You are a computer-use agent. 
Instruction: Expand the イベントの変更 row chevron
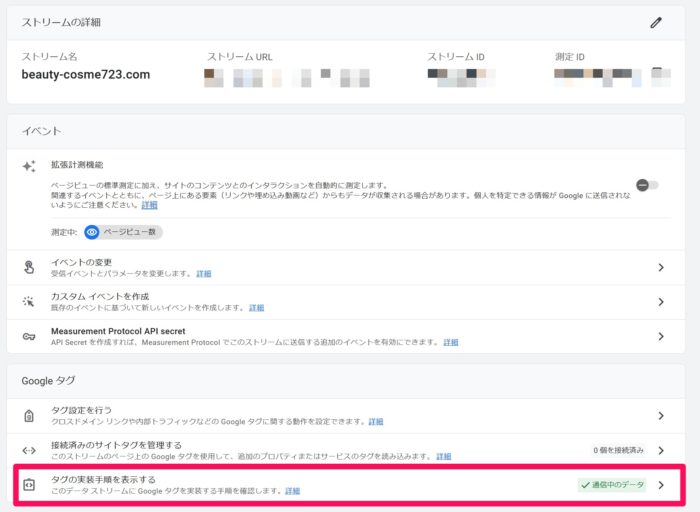[x=661, y=267]
